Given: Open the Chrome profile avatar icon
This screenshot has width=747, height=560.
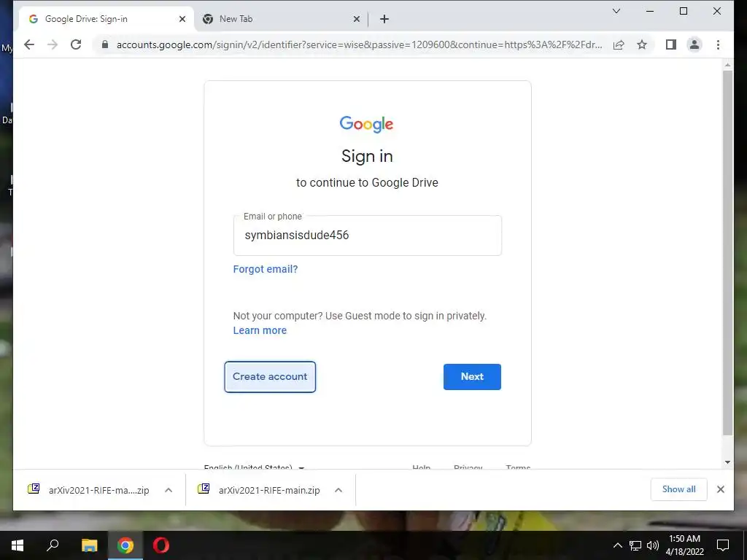Looking at the screenshot, I should 694,44.
